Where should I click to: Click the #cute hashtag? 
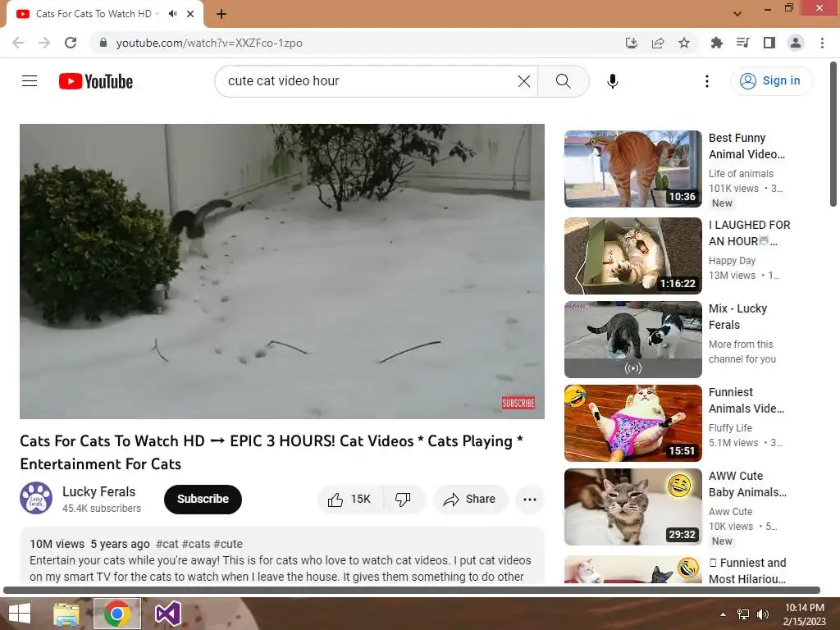pyautogui.click(x=228, y=544)
